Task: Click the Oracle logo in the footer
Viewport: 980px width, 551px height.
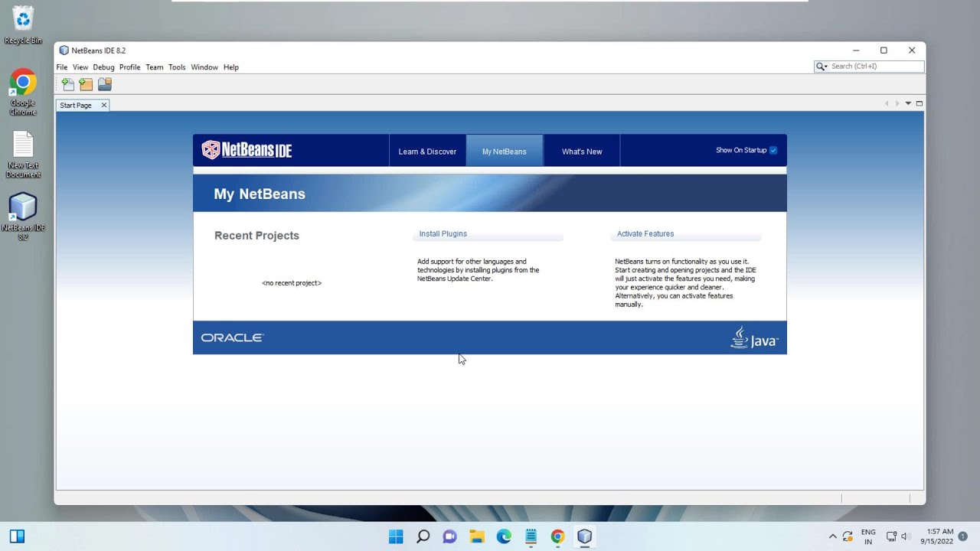Action: pyautogui.click(x=232, y=337)
